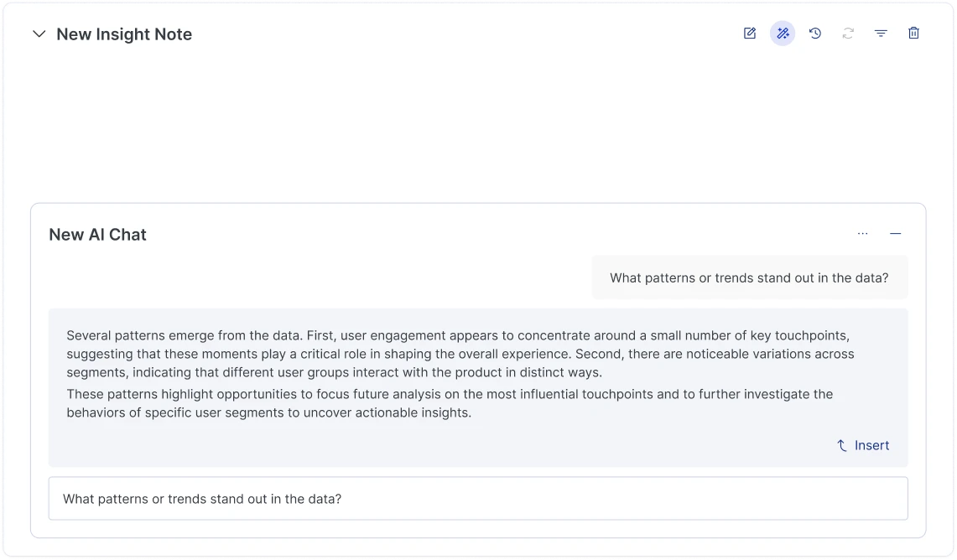Viewport: 957px width, 560px height.
Task: Collapse the New Insight Note chevron
Action: (39, 34)
